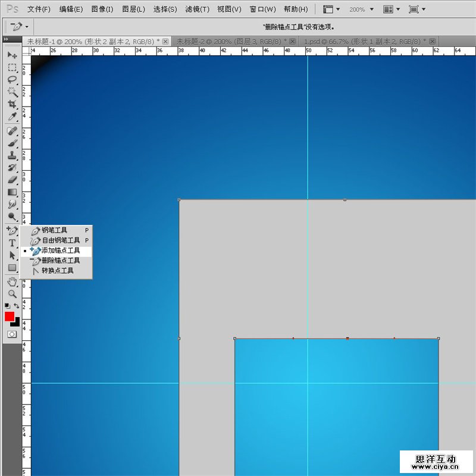
Task: Choose 删除锚点工具 from the flyout
Action: pyautogui.click(x=60, y=261)
